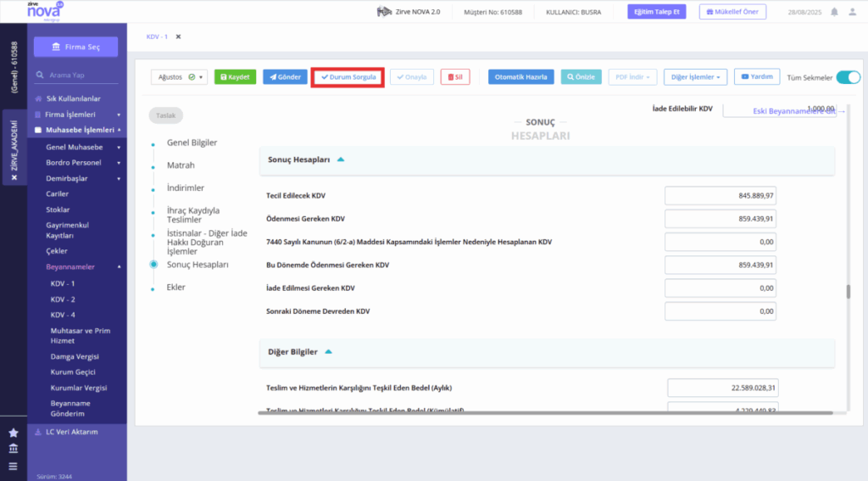
Task: Click the vertical scrollbar thumb
Action: pos(848,292)
